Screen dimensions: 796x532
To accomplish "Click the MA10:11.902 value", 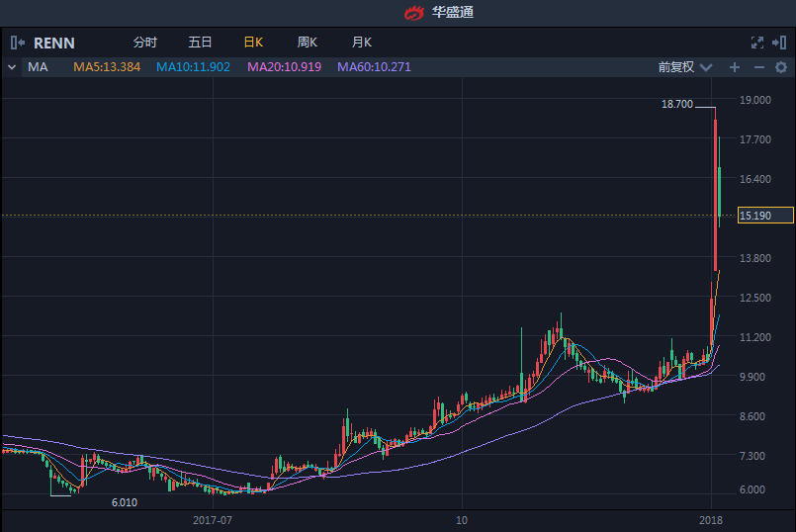I will [193, 67].
